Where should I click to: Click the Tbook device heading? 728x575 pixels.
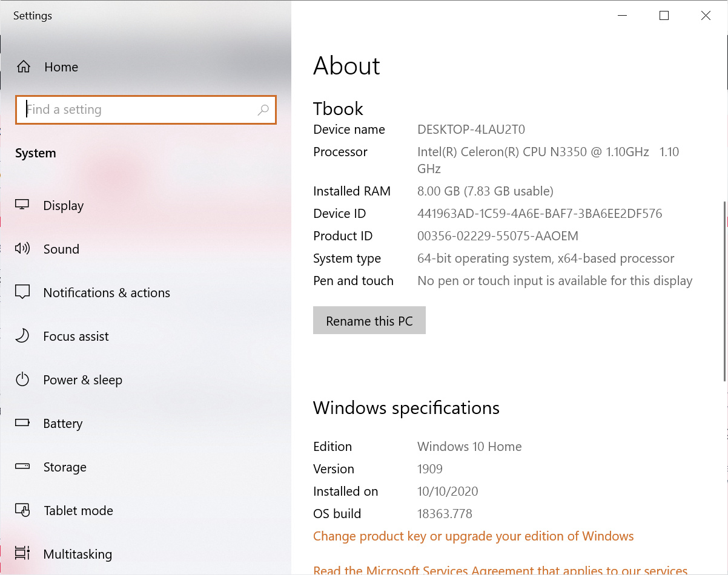pyautogui.click(x=338, y=109)
